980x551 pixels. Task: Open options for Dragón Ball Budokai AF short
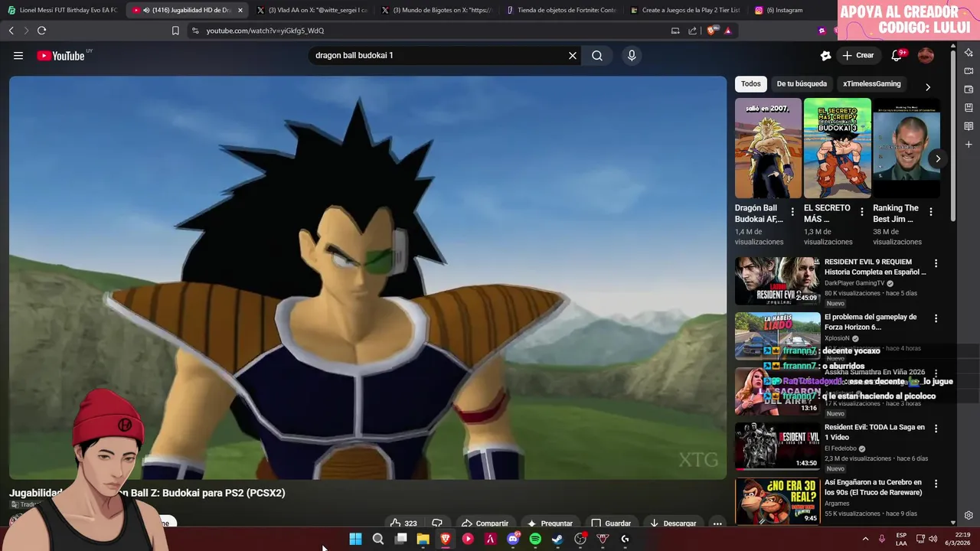pyautogui.click(x=792, y=212)
